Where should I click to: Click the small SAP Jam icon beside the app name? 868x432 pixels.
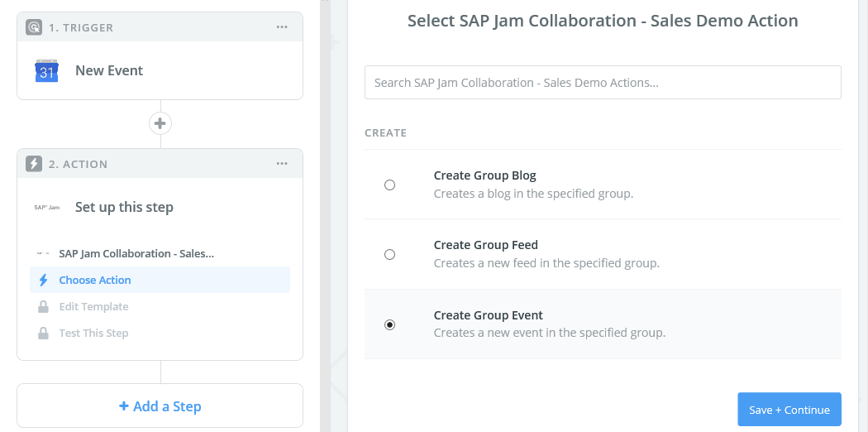tap(43, 254)
